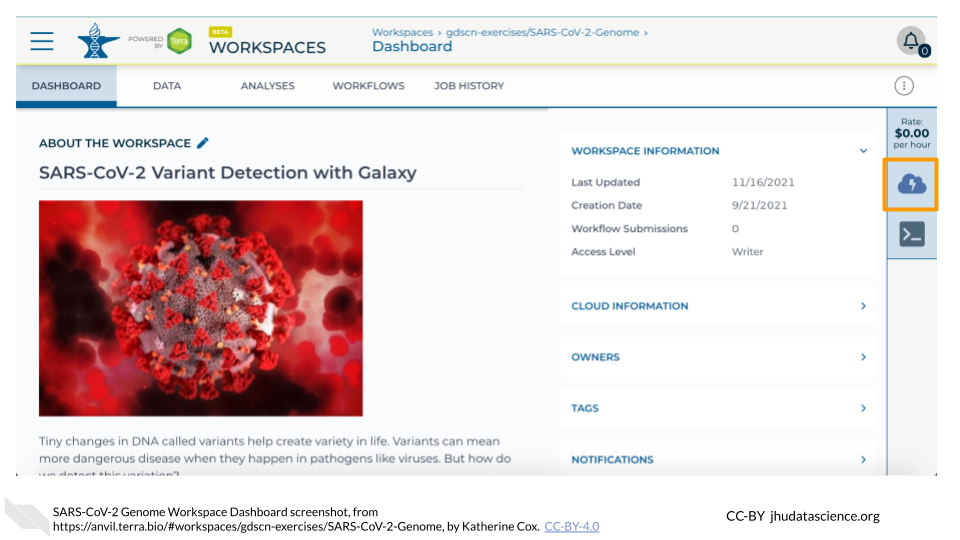Expand the Notifications section

[x=863, y=459]
